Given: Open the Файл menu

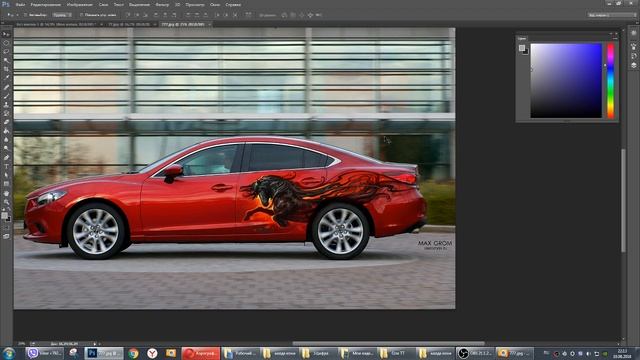Looking at the screenshot, I should [x=20, y=4].
